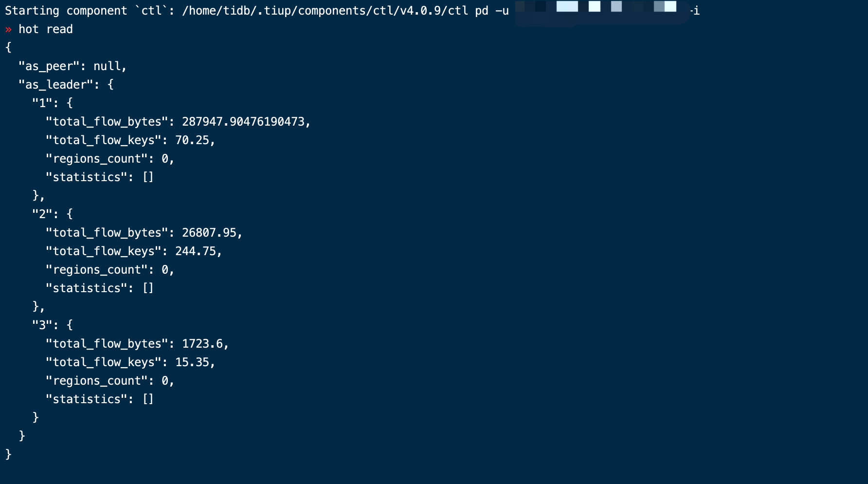Click the value 1723.6
Viewport: 868px width, 484px height.
[x=202, y=344]
